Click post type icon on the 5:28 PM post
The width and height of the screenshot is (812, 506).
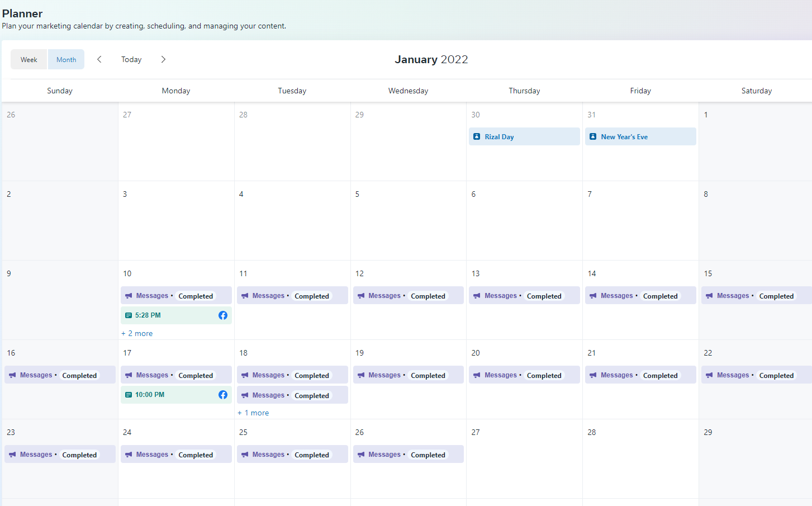coord(129,315)
